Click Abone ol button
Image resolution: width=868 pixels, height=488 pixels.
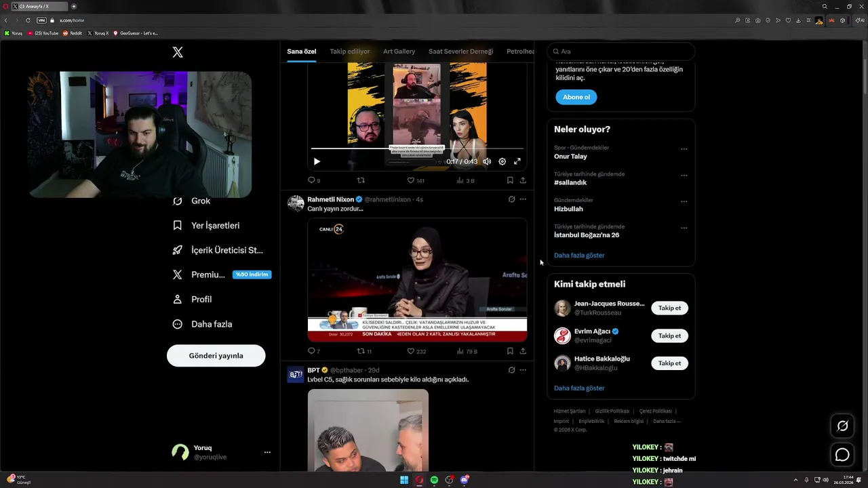tap(576, 97)
